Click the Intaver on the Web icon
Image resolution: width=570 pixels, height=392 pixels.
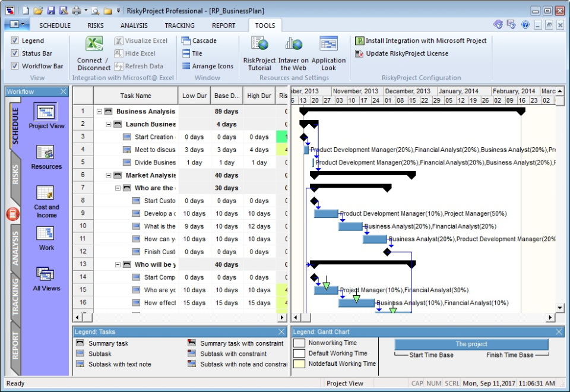293,45
